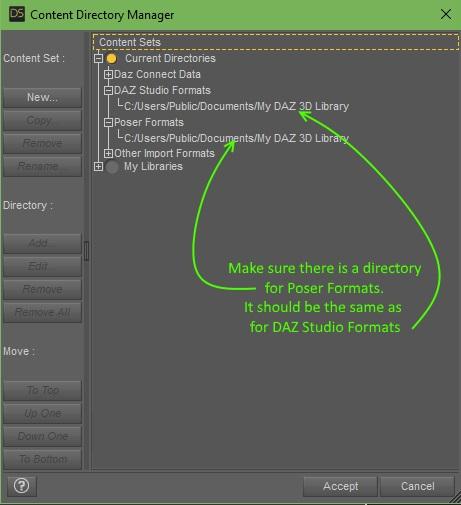Click the Remove content set button
Image resolution: width=461 pixels, height=505 pixels.
(42, 143)
